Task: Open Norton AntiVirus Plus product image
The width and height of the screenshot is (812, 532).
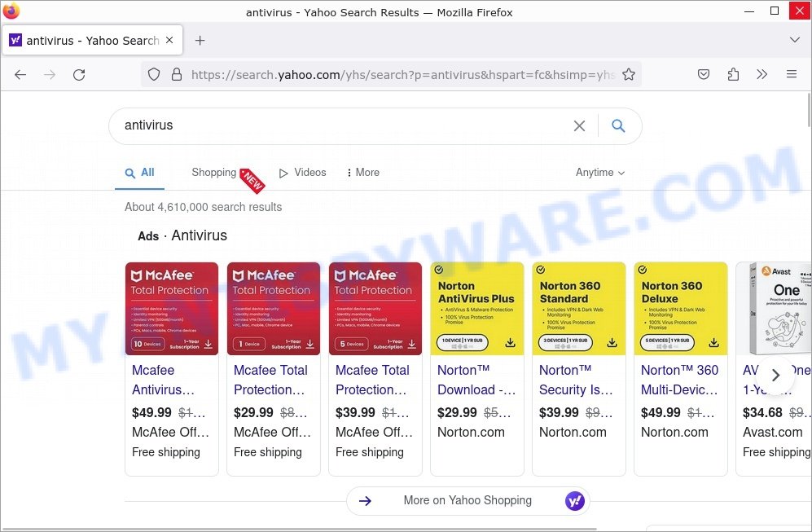Action: point(477,309)
